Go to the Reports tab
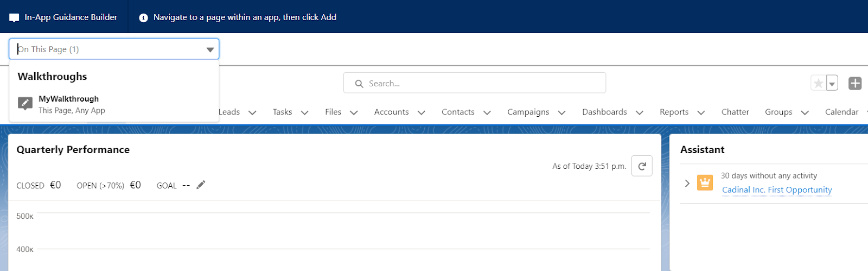 coord(674,112)
